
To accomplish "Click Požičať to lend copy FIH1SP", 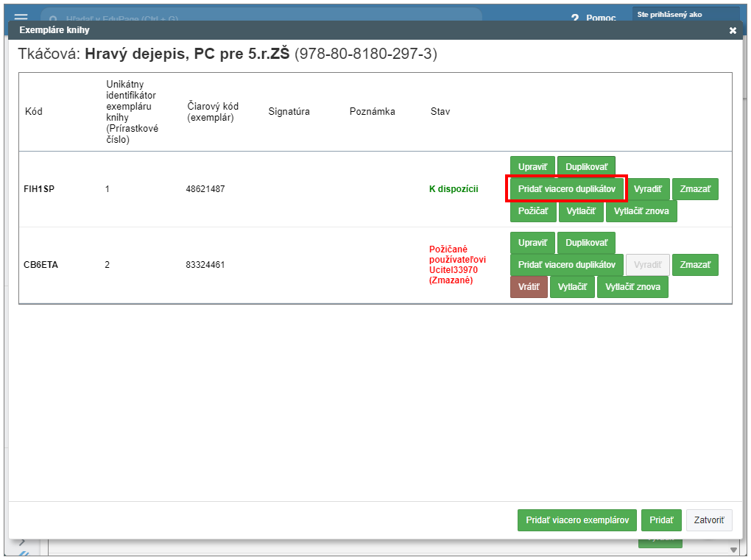I will pyautogui.click(x=532, y=211).
